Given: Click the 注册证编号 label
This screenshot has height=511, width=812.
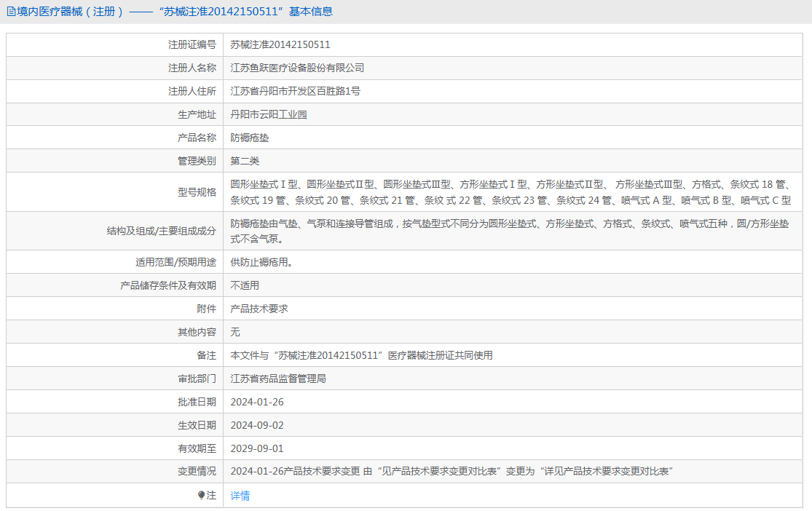Looking at the screenshot, I should (192, 44).
